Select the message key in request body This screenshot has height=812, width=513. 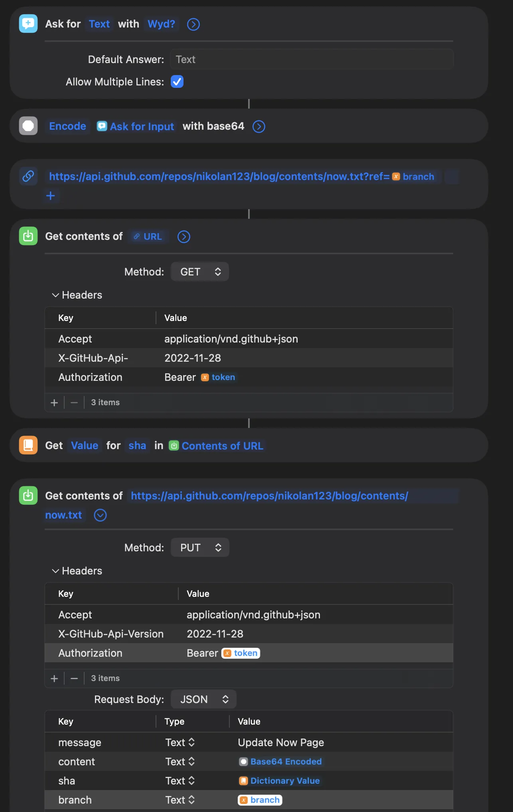(80, 743)
